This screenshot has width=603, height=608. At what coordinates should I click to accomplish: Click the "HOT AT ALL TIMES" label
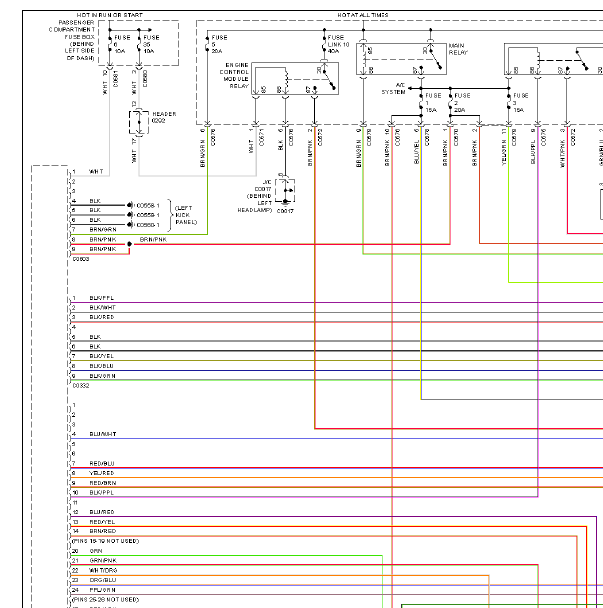(x=363, y=15)
